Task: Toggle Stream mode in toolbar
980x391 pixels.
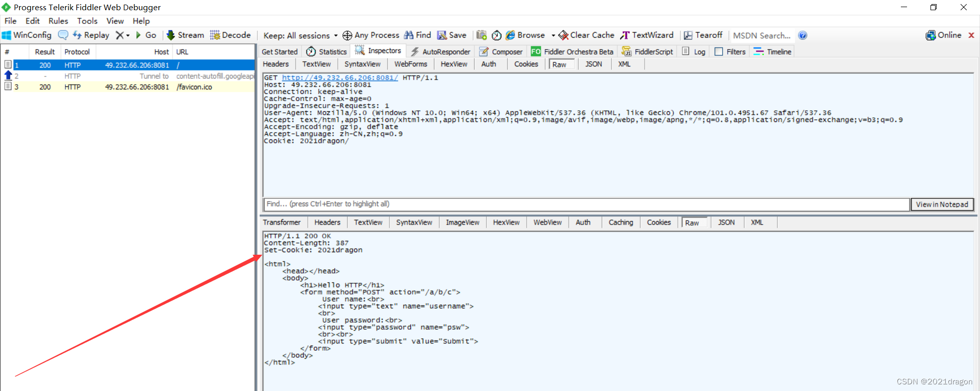Action: click(x=185, y=35)
